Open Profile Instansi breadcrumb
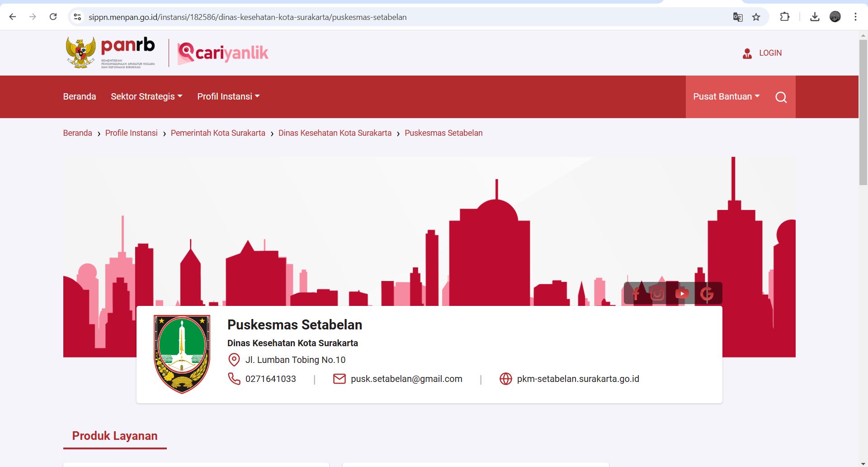 coord(132,133)
